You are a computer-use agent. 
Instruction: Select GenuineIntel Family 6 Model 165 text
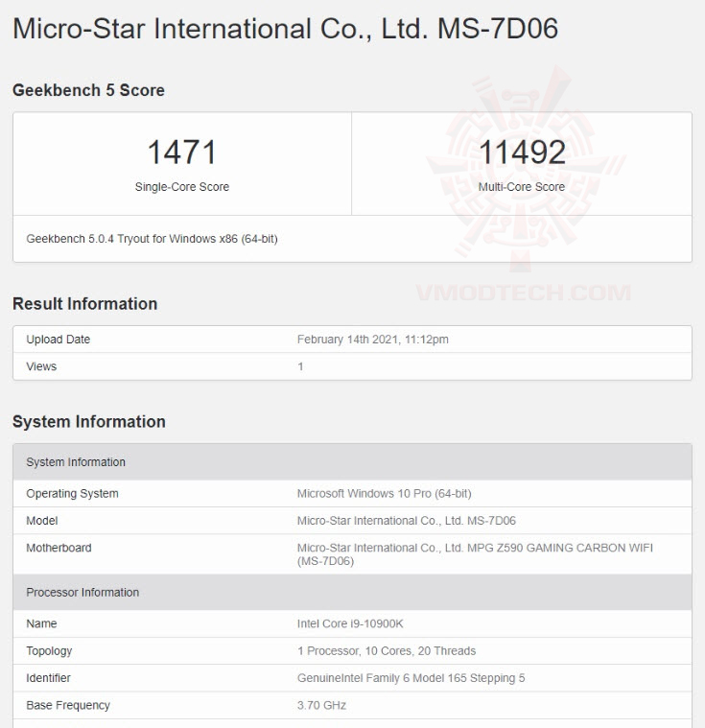411,678
